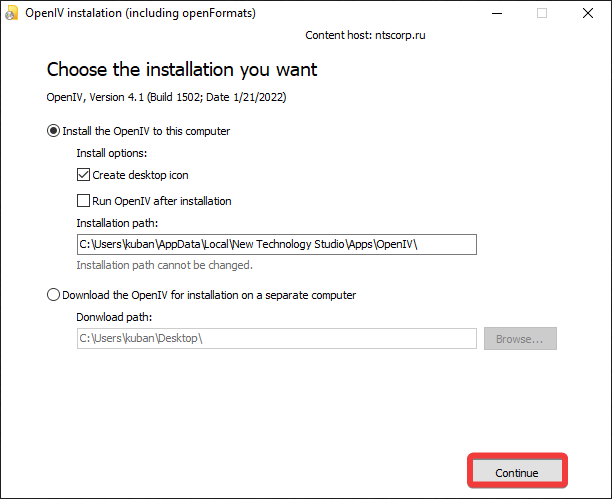The image size is (612, 499).
Task: Click the Continue button
Action: (x=517, y=472)
